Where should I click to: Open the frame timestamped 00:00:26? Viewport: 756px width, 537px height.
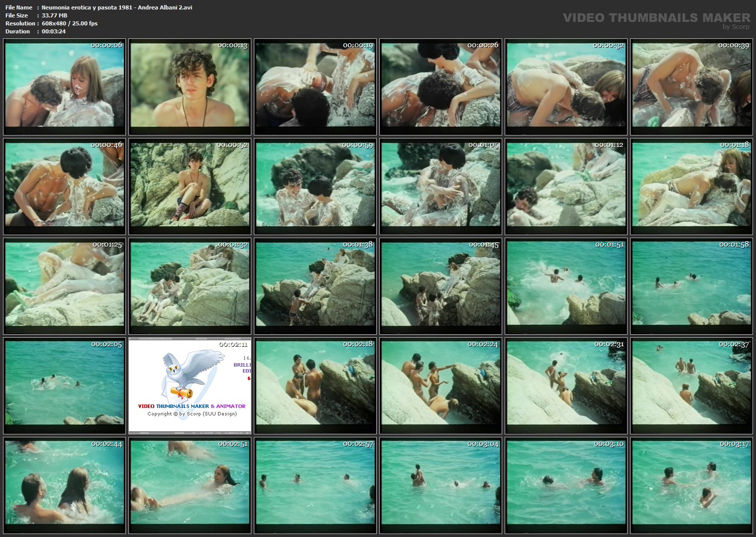(441, 87)
